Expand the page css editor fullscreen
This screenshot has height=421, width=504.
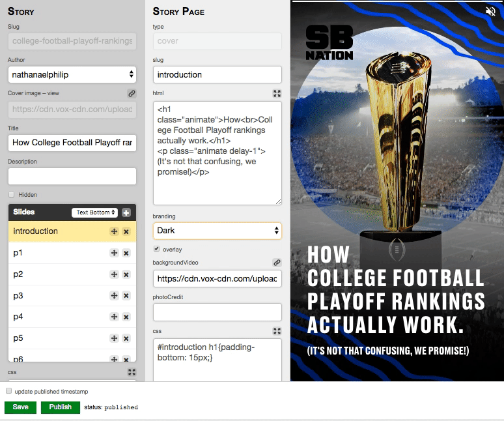276,331
